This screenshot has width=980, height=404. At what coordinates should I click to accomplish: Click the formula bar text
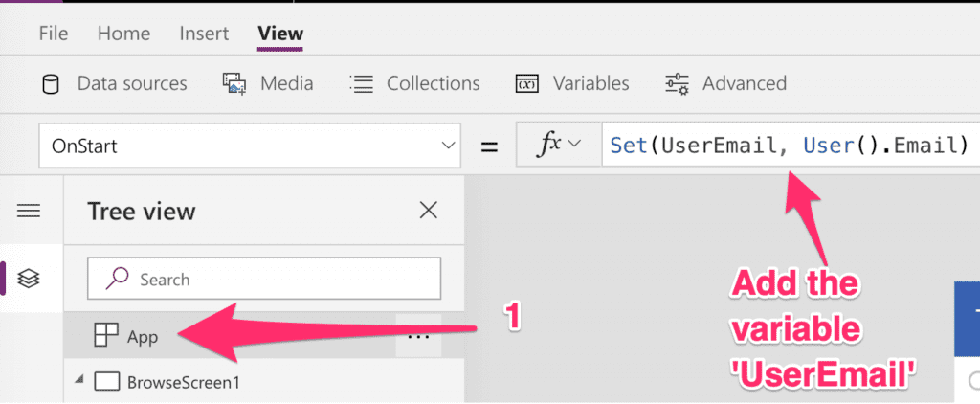[x=790, y=146]
